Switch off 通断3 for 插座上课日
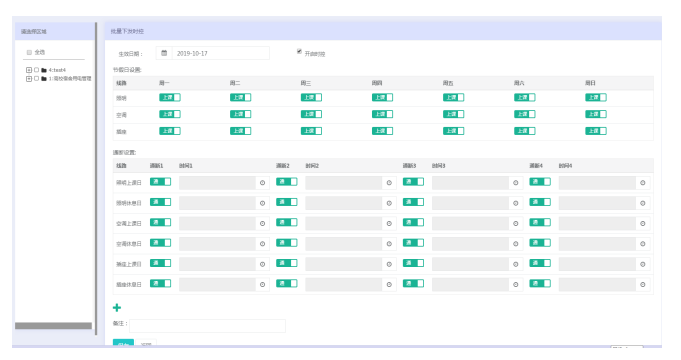 (x=413, y=263)
